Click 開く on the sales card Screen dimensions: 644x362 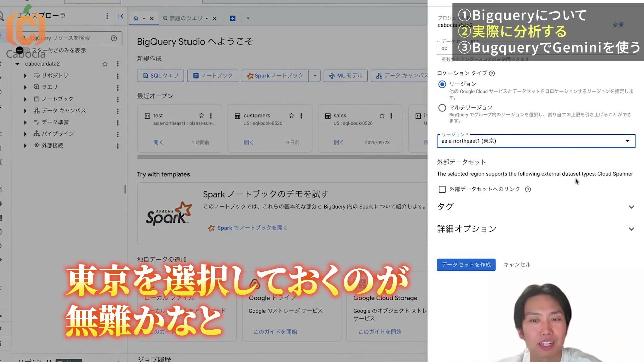point(339,142)
